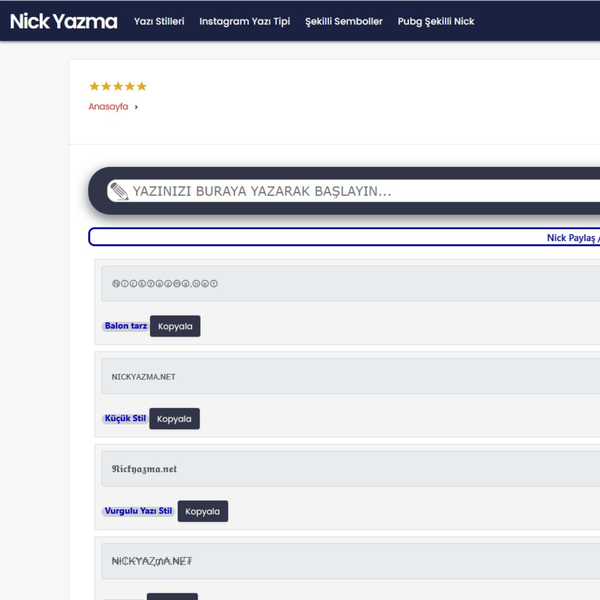Click the pencil icon in text box
Viewport: 600px width, 600px height.
119,191
